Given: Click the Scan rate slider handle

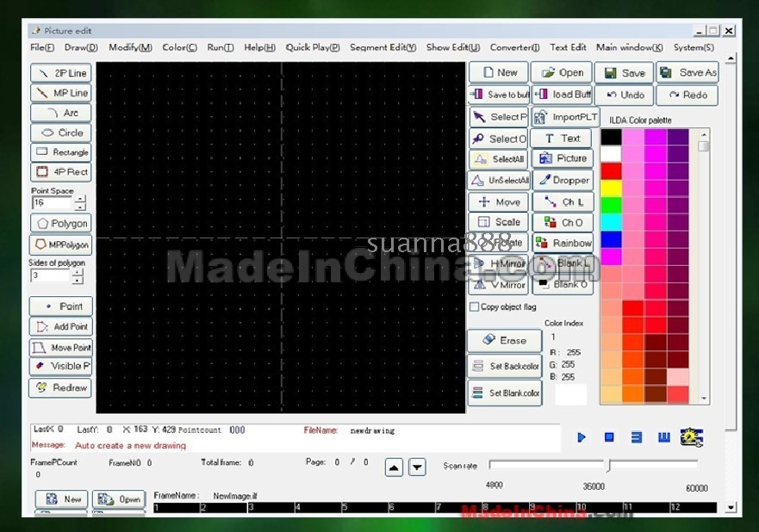Looking at the screenshot, I should (x=609, y=465).
